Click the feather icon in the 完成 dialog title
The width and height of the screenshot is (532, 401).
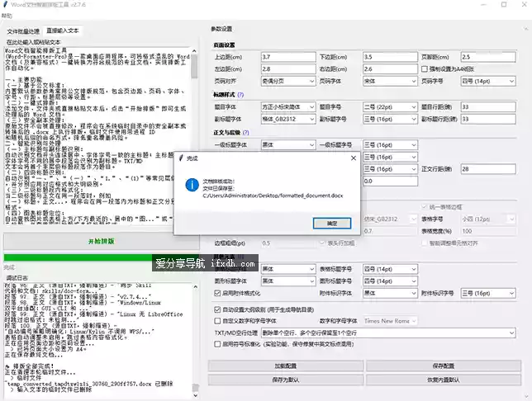coord(181,158)
